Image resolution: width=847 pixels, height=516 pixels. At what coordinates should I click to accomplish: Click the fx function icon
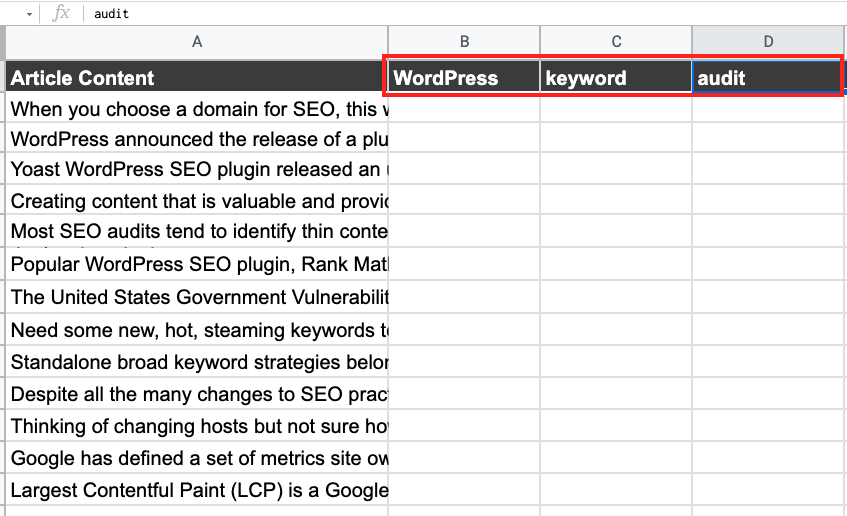pos(60,13)
